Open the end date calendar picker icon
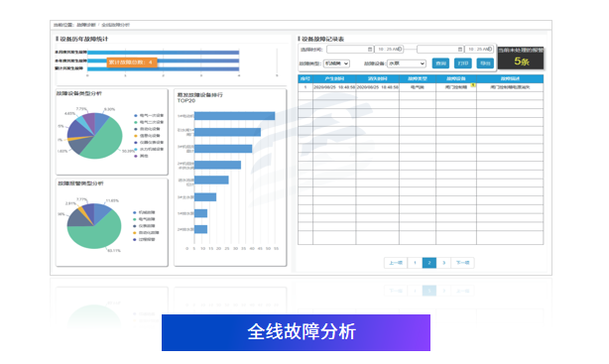This screenshot has width=609, height=364. click(460, 50)
